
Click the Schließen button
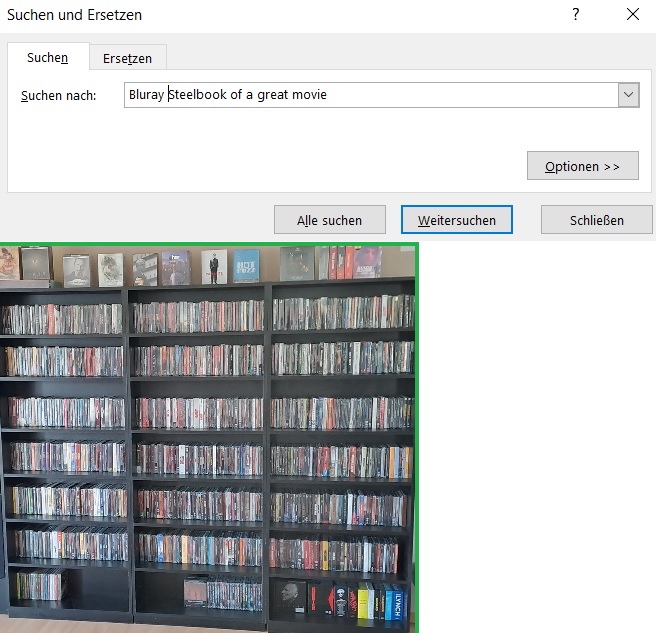(597, 220)
